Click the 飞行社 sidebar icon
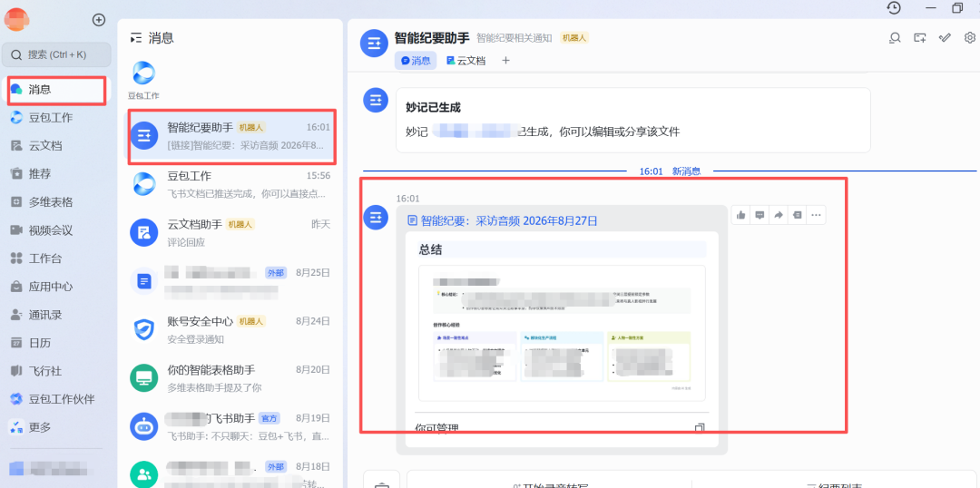This screenshot has width=980, height=488. (x=17, y=371)
